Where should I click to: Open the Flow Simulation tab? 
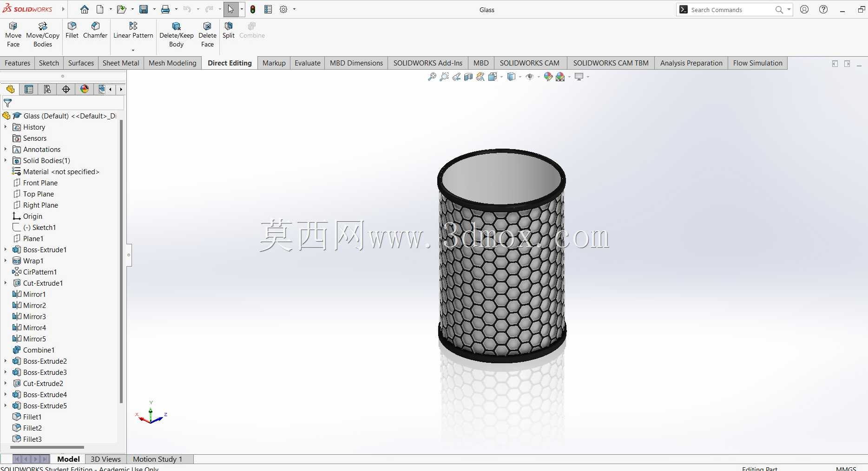(x=758, y=63)
